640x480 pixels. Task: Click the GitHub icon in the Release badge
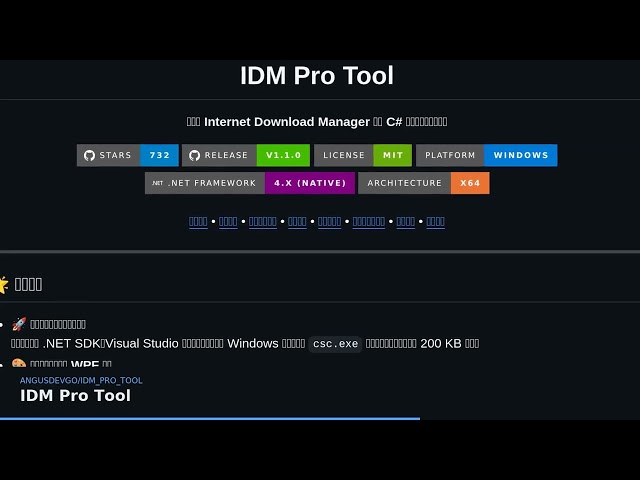click(195, 155)
